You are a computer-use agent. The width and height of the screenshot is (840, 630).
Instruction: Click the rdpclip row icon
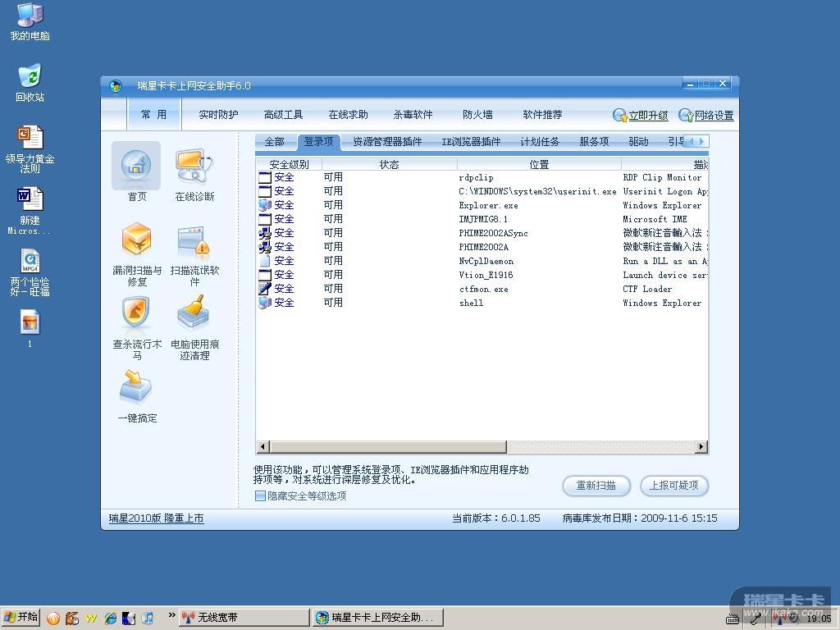coord(265,177)
